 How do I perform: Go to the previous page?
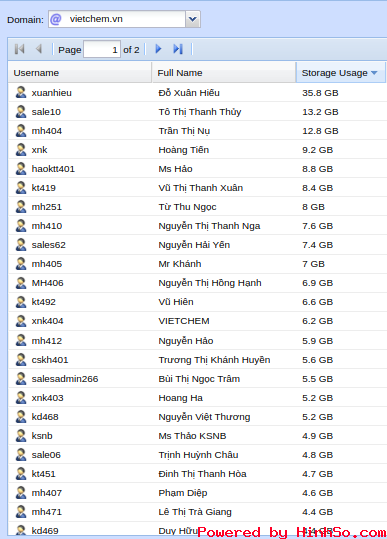point(39,49)
